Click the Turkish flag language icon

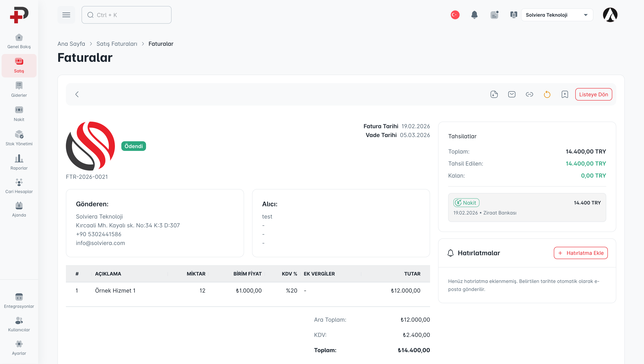tap(455, 15)
